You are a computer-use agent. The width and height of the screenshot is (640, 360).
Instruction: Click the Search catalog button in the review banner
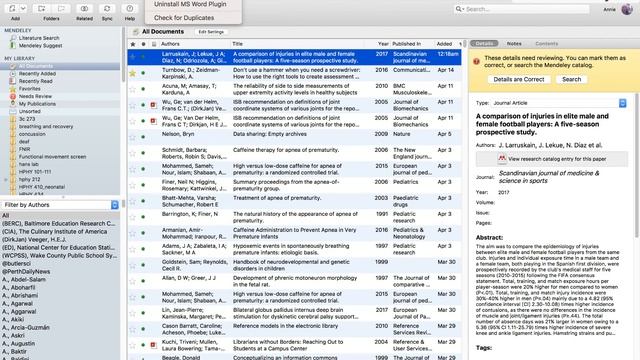point(571,80)
